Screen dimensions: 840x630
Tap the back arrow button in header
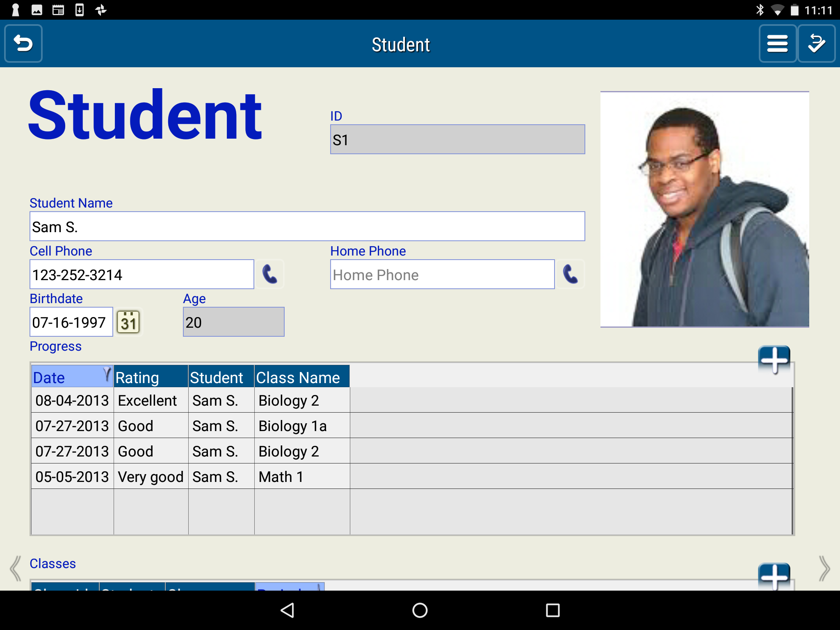[23, 43]
